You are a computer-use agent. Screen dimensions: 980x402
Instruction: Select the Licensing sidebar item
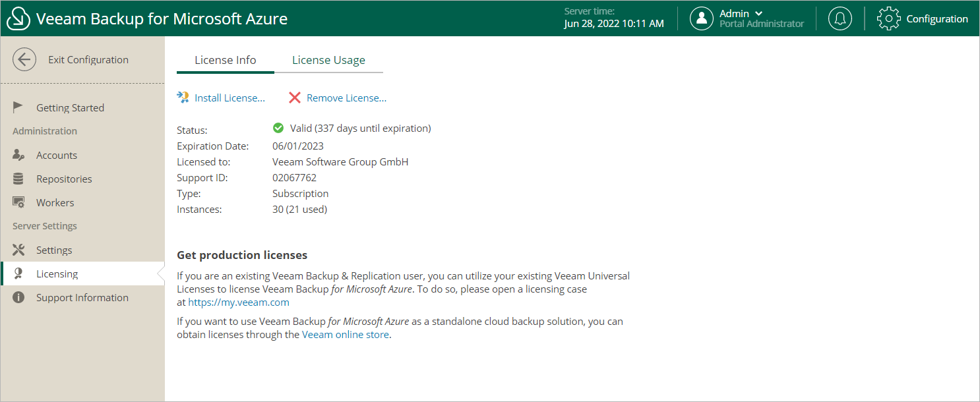tap(82, 273)
